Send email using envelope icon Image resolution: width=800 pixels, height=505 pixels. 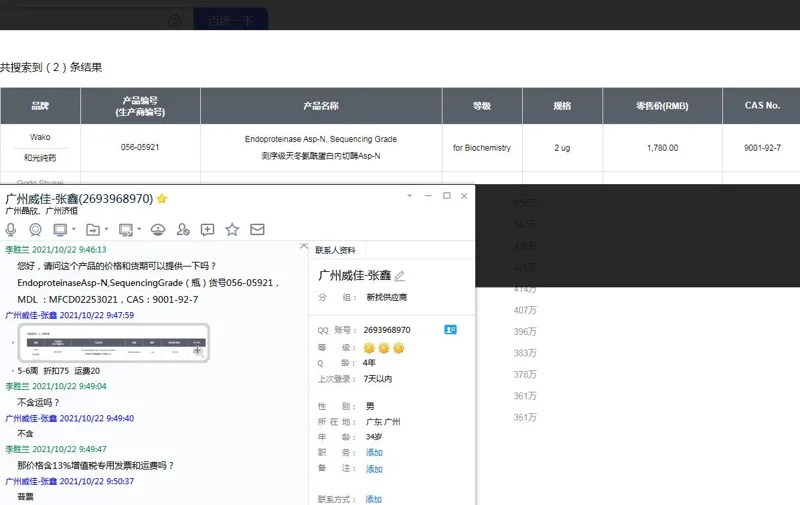(257, 230)
